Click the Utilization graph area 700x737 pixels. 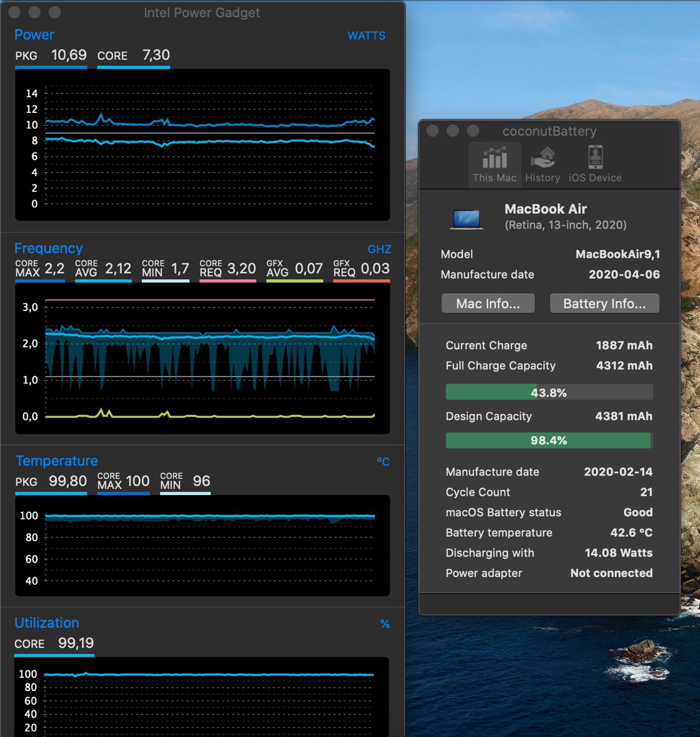click(x=202, y=697)
